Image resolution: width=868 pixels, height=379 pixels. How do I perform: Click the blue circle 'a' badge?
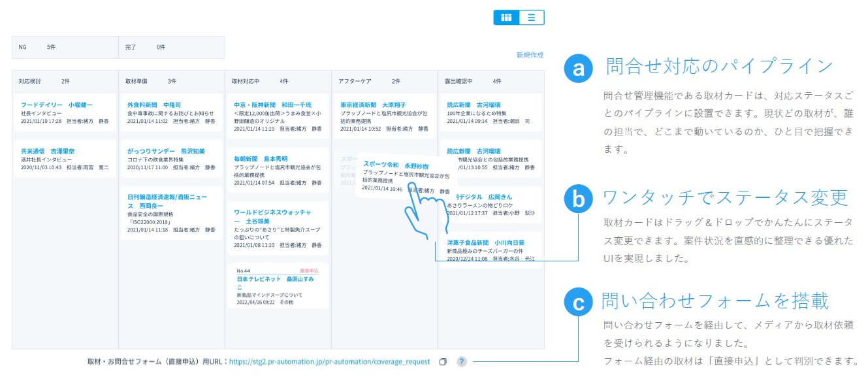[578, 69]
